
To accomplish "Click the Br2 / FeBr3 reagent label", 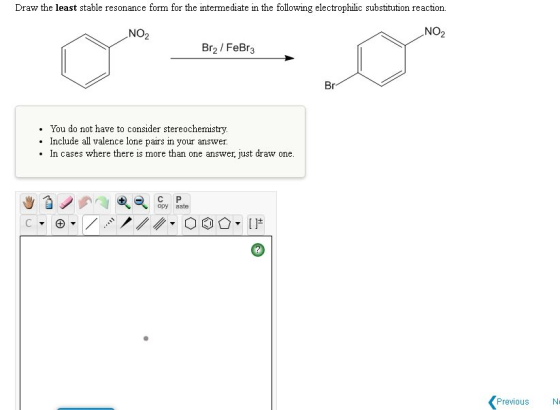I will point(228,48).
